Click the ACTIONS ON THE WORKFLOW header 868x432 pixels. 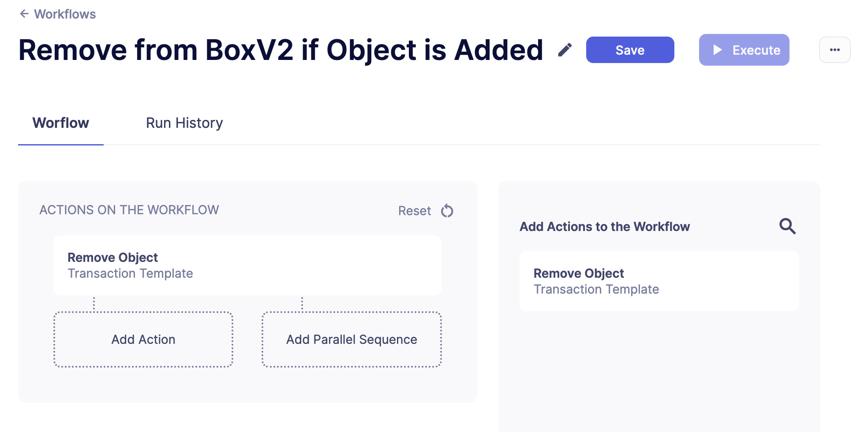(129, 210)
